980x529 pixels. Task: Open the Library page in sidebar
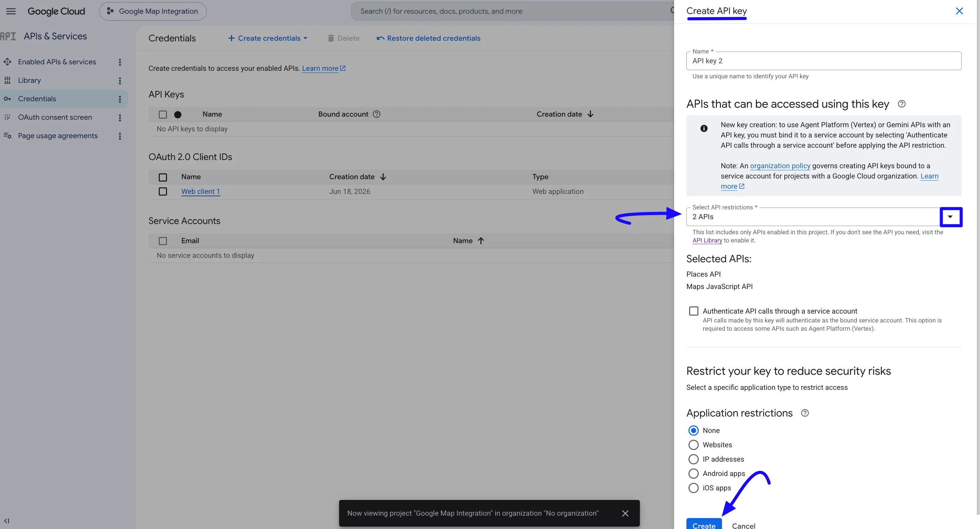(x=29, y=80)
